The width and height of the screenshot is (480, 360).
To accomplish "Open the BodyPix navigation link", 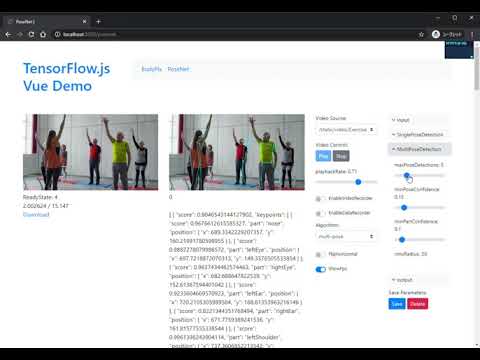I will pyautogui.click(x=151, y=69).
